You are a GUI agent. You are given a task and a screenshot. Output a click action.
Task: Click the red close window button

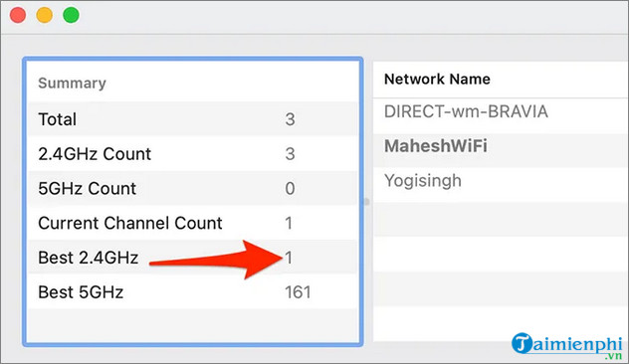[18, 15]
